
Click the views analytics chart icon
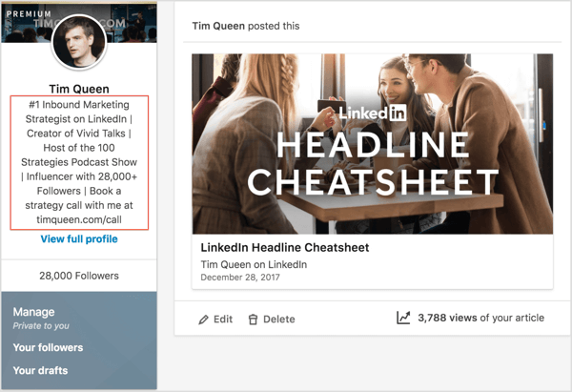point(403,318)
